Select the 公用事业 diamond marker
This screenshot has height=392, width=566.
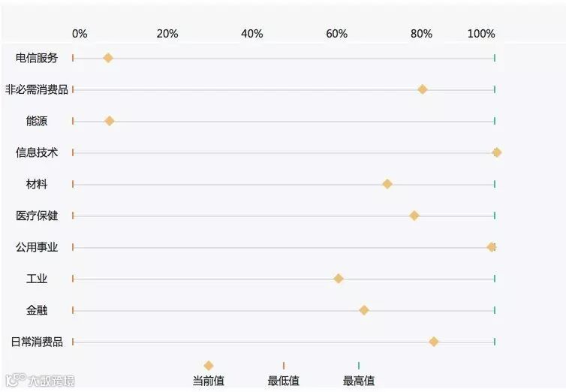pyautogui.click(x=491, y=247)
